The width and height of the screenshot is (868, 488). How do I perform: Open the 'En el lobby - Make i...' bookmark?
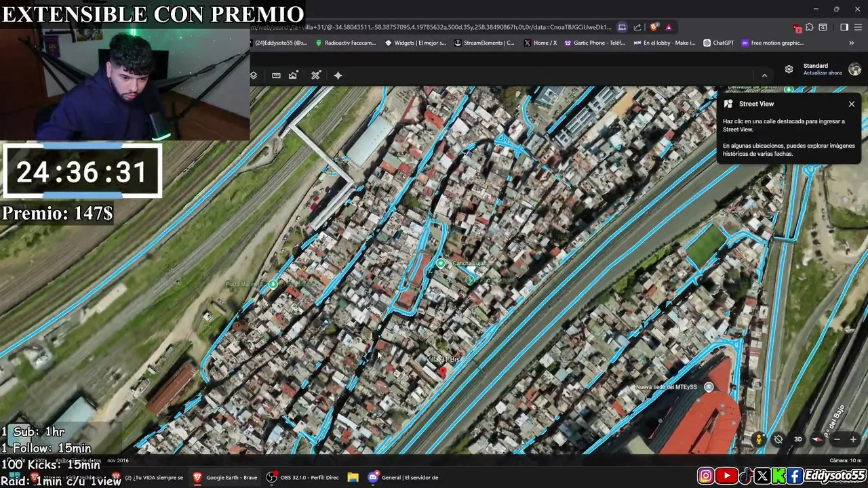coord(665,43)
